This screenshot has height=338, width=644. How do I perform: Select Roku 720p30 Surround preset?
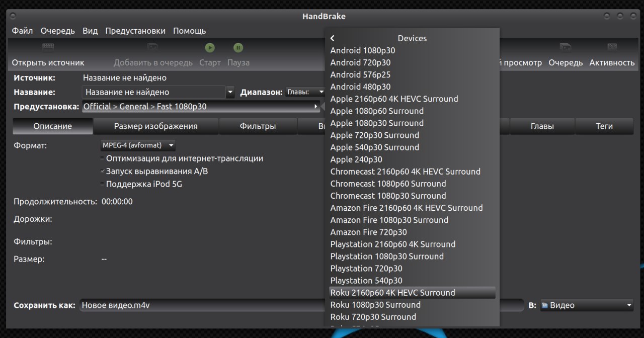point(412,316)
